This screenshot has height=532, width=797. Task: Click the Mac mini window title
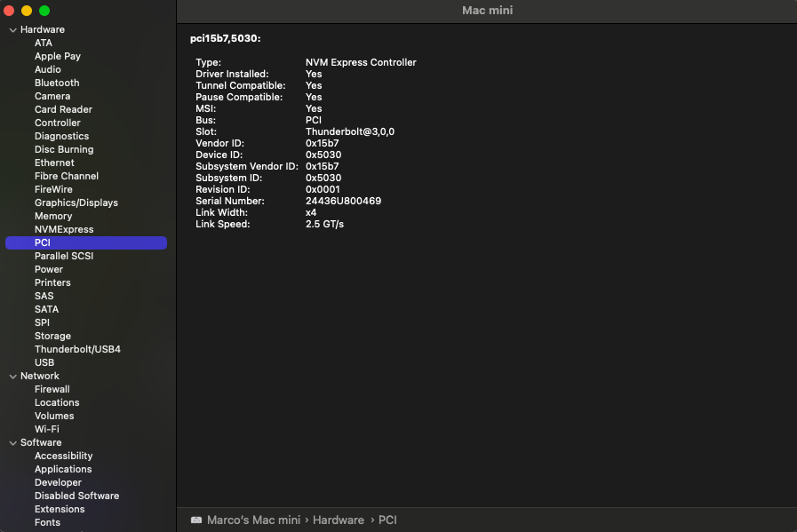point(488,10)
